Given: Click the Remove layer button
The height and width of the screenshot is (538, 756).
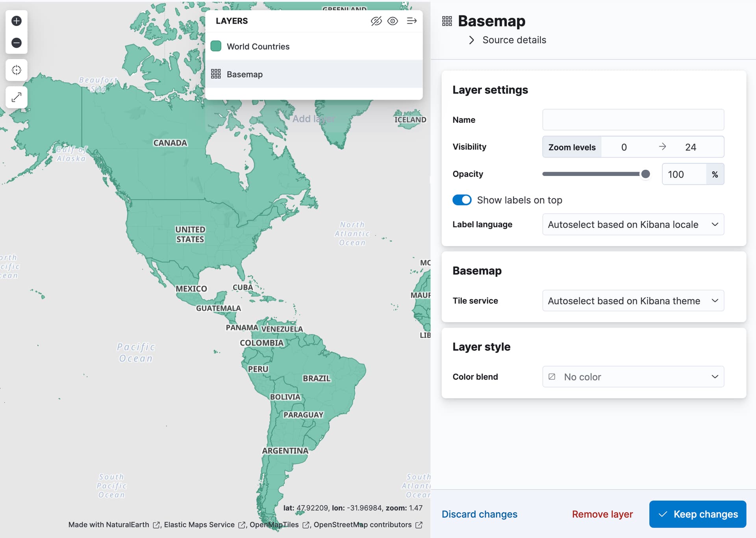Looking at the screenshot, I should pos(602,514).
